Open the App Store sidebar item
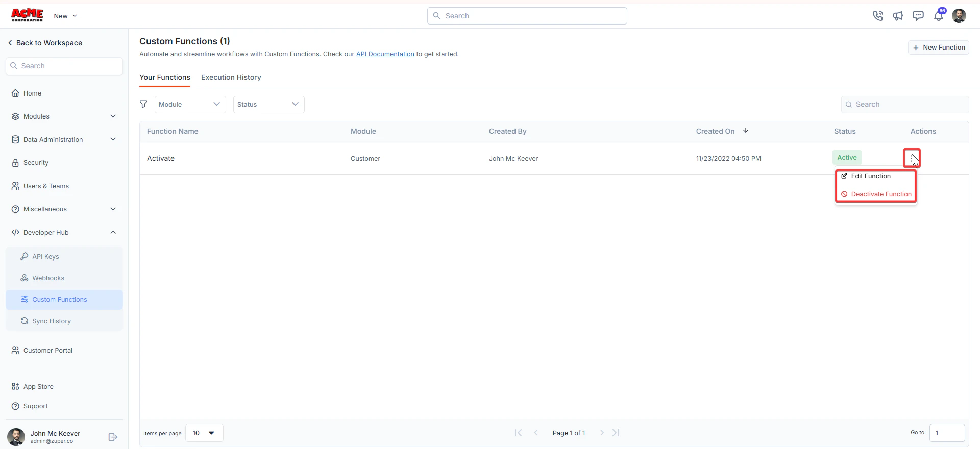980x449 pixels. (x=64, y=387)
